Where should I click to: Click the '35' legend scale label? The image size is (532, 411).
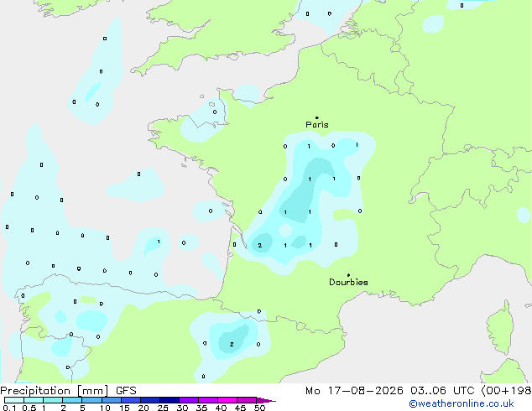(x=201, y=408)
